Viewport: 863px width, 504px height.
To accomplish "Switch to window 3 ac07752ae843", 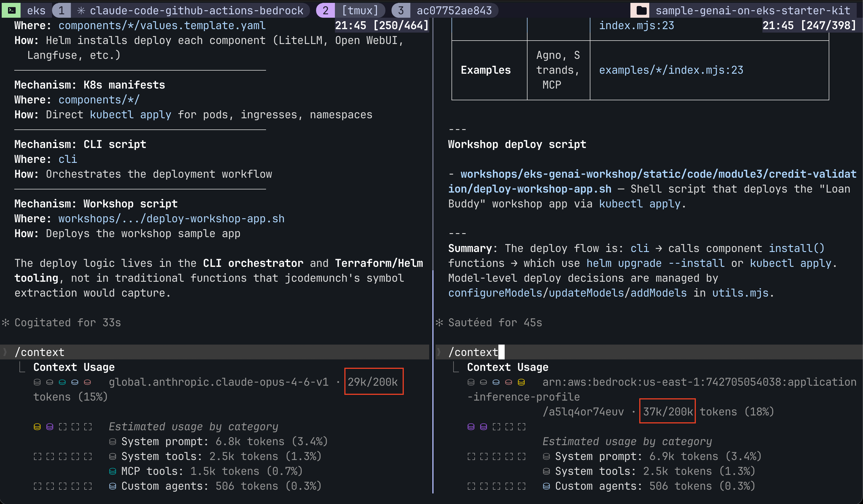I will click(x=445, y=11).
